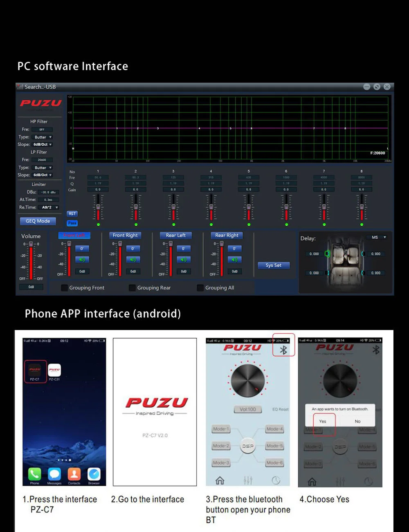Click EQ band 5 gain fader handle

point(249,207)
